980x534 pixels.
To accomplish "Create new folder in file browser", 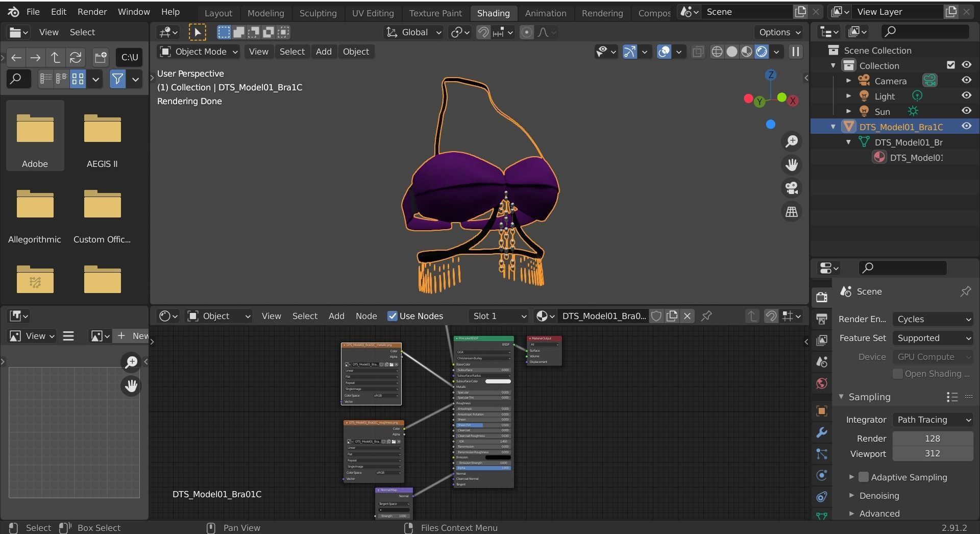I will pos(101,57).
